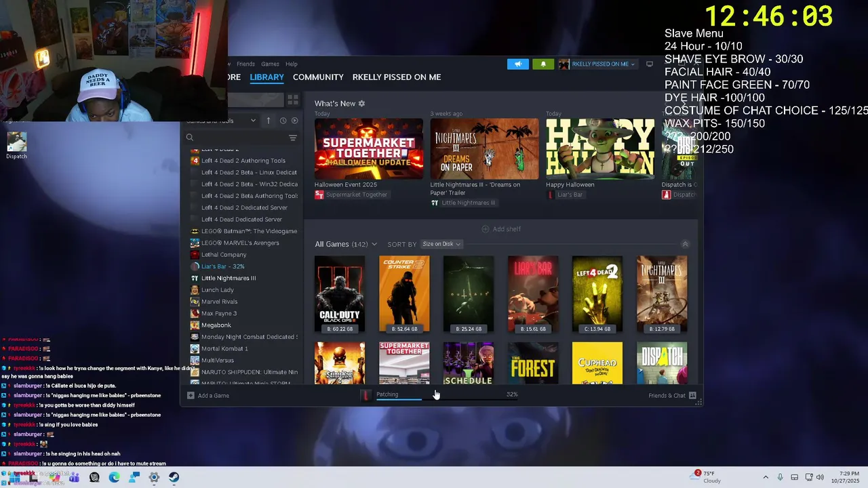
Task: Open Supermarket Together Halloween Update banner
Action: click(369, 149)
